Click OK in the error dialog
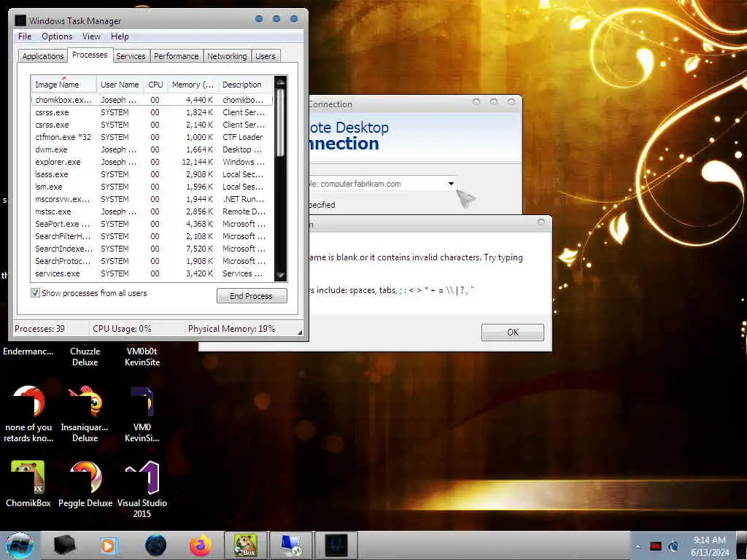 pyautogui.click(x=513, y=332)
